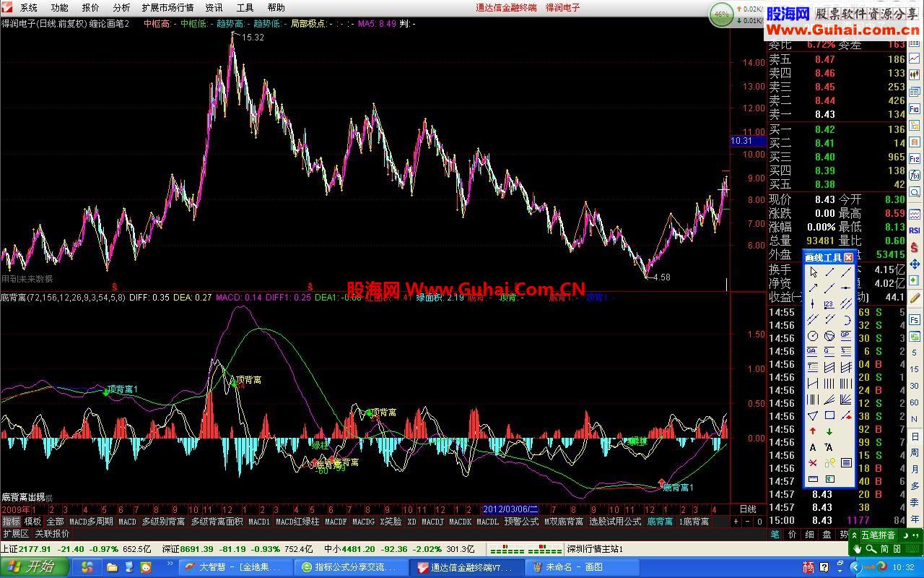Click the 得润电子 stock name in title bar
The image size is (924, 578).
click(x=562, y=7)
